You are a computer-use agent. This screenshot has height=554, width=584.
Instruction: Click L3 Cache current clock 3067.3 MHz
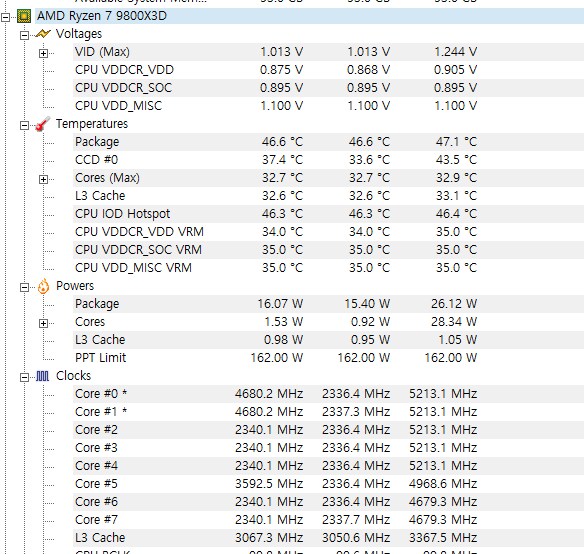[269, 538]
